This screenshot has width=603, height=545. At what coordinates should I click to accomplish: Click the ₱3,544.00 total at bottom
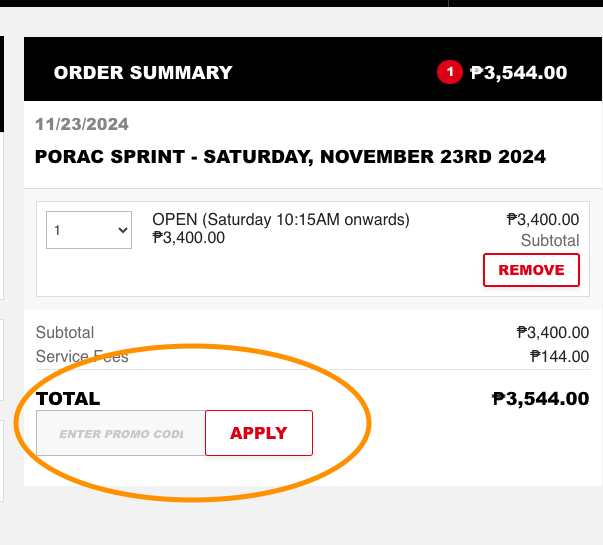point(540,399)
